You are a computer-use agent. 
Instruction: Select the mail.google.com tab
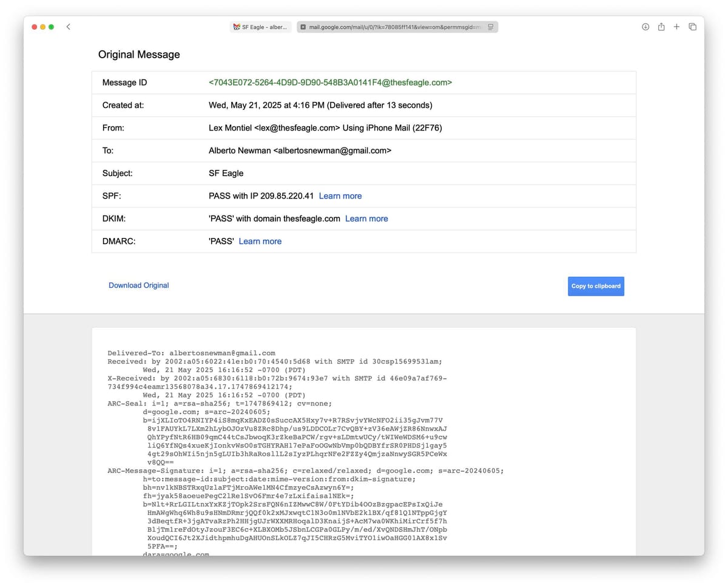[x=397, y=27]
